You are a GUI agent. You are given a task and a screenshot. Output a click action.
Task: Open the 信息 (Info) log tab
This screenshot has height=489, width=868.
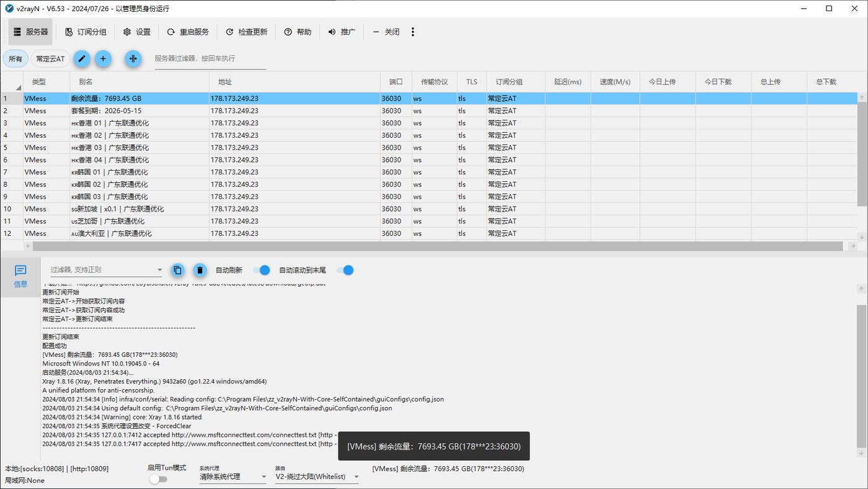[x=20, y=277]
